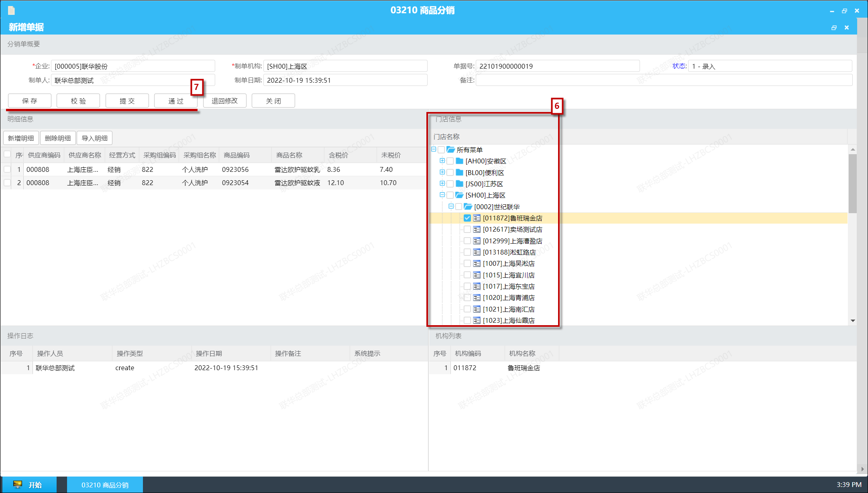Image resolution: width=868 pixels, height=493 pixels.
Task: Click the store icon of [011872]鲁班瑞金店
Action: 477,218
